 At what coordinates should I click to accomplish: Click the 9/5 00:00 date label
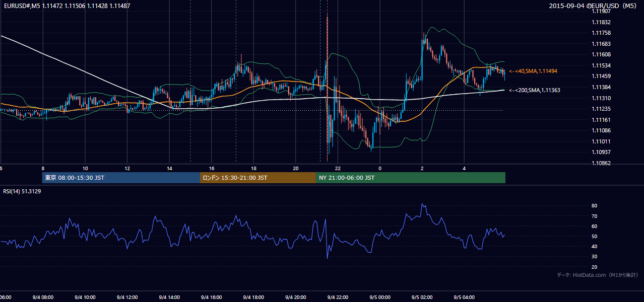(379, 297)
